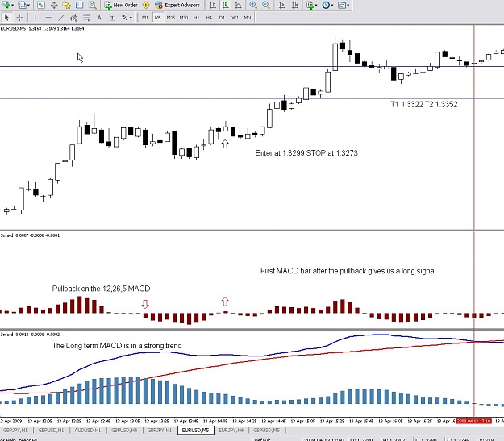Toggle the Expert Advisors button
The width and height of the screenshot is (504, 441).
177,5
